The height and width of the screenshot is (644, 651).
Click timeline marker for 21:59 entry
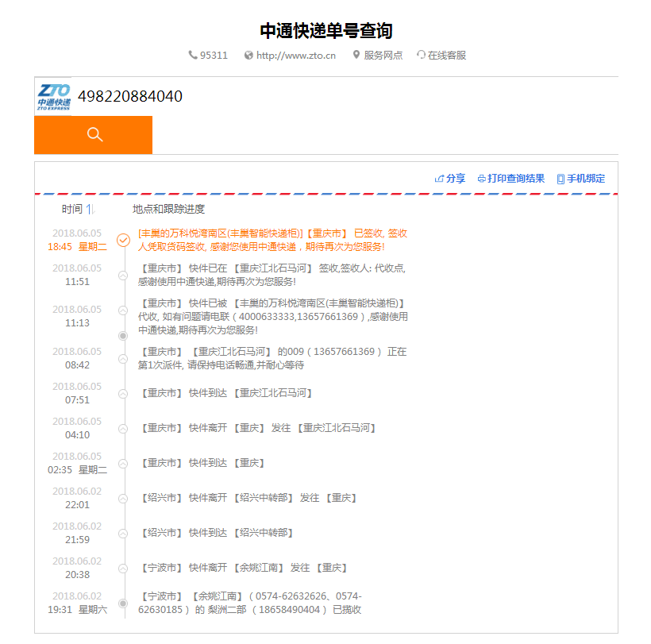123,533
